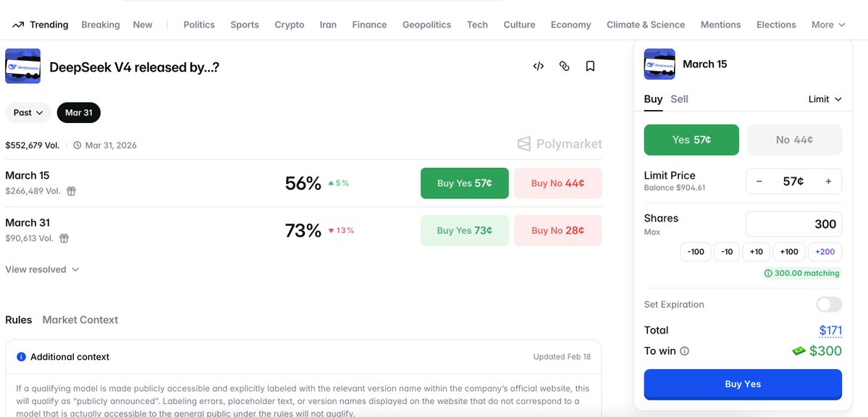Click Buy No 28¢ for March 31
Screen dimensions: 868x417
tap(557, 230)
